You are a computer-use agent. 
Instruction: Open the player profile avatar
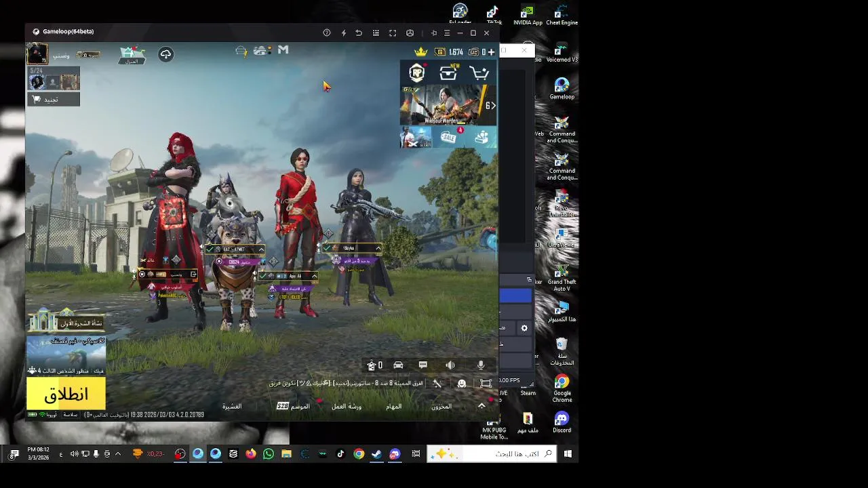(x=37, y=54)
